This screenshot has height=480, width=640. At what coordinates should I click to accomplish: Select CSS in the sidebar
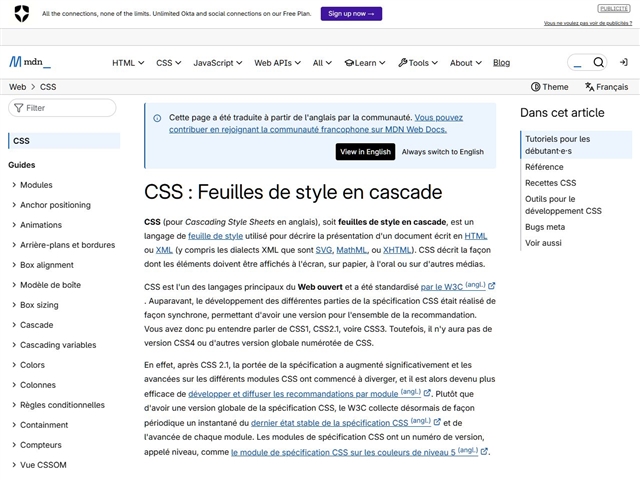pyautogui.click(x=64, y=141)
